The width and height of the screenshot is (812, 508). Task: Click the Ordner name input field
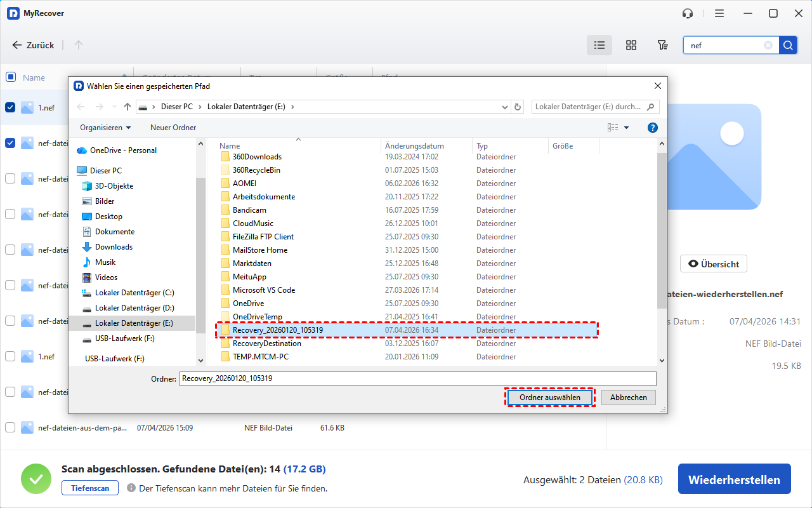(417, 378)
